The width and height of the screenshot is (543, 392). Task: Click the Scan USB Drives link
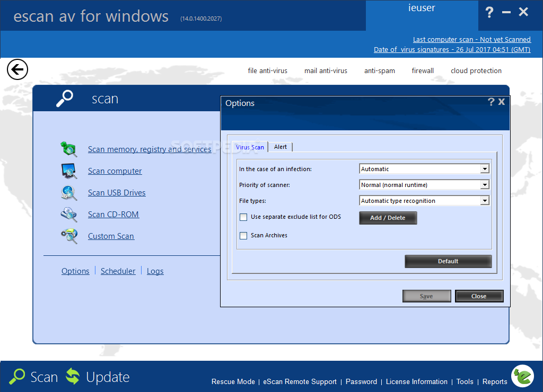117,193
